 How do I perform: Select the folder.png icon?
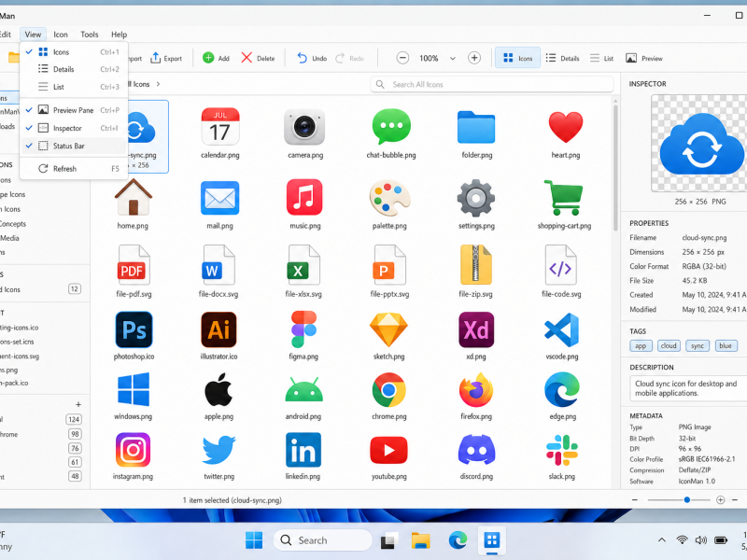(x=476, y=133)
